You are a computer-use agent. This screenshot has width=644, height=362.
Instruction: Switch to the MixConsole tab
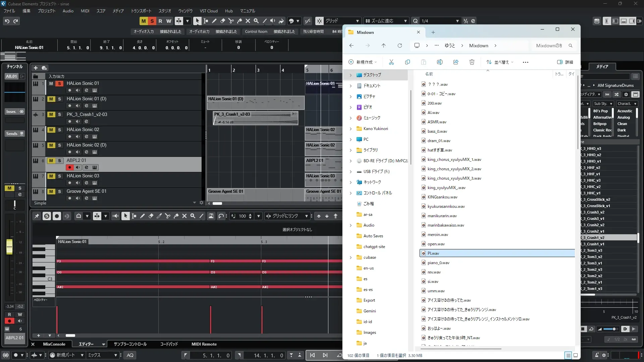pos(54,344)
